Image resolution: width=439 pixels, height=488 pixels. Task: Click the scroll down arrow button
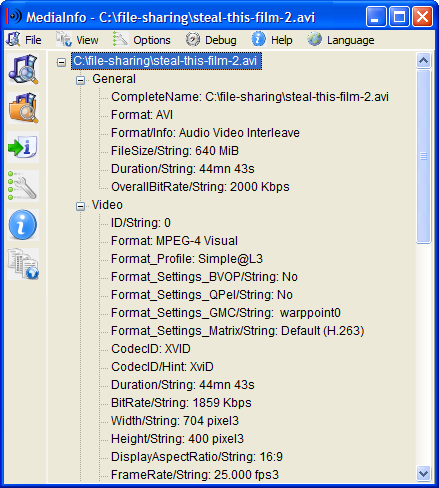pos(423,473)
